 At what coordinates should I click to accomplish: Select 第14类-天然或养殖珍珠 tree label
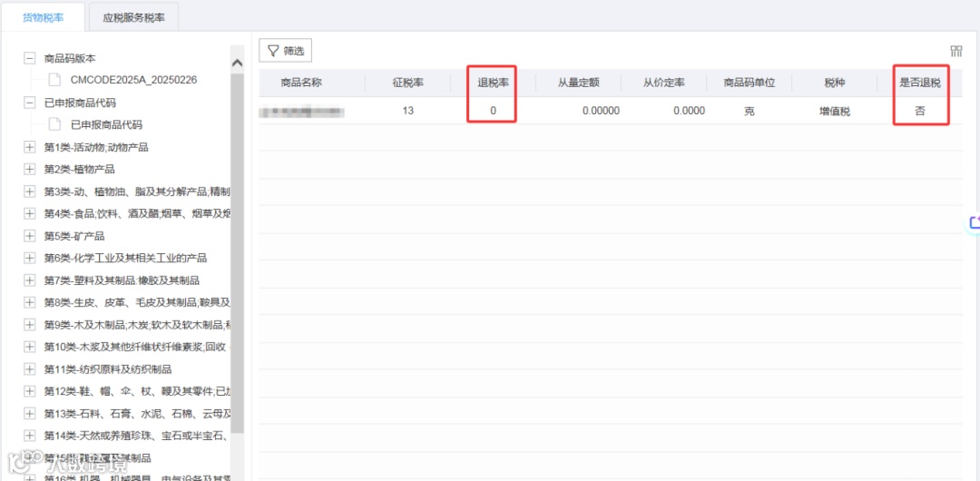coord(137,436)
